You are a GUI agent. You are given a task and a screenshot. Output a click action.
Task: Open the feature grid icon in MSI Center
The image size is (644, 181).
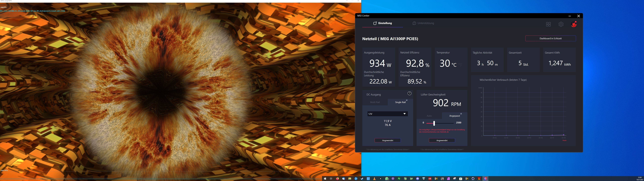(x=548, y=24)
